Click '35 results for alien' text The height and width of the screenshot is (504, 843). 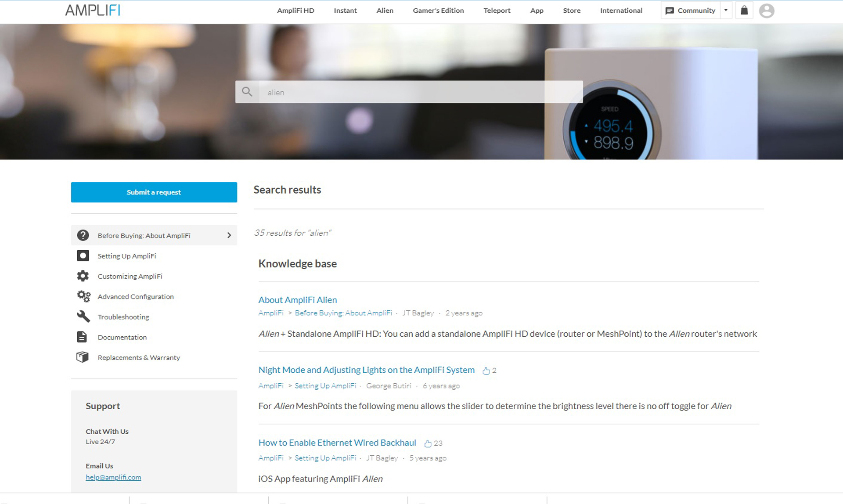click(x=292, y=233)
